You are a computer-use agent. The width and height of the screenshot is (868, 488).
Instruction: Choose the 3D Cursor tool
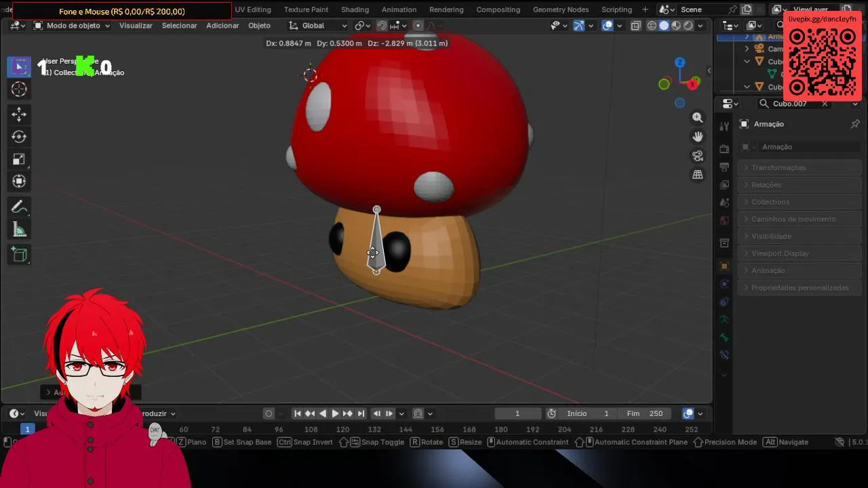(19, 89)
